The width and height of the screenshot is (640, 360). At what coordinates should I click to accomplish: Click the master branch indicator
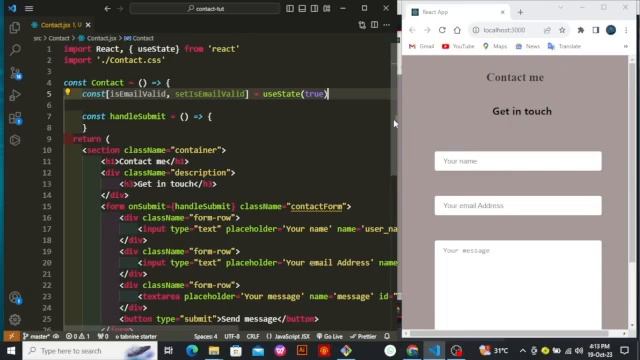point(36,336)
